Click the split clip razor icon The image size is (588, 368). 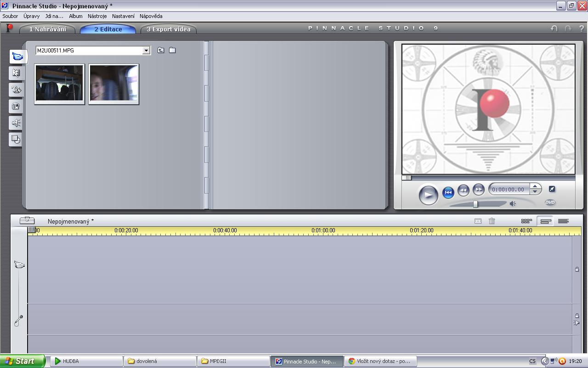[478, 221]
